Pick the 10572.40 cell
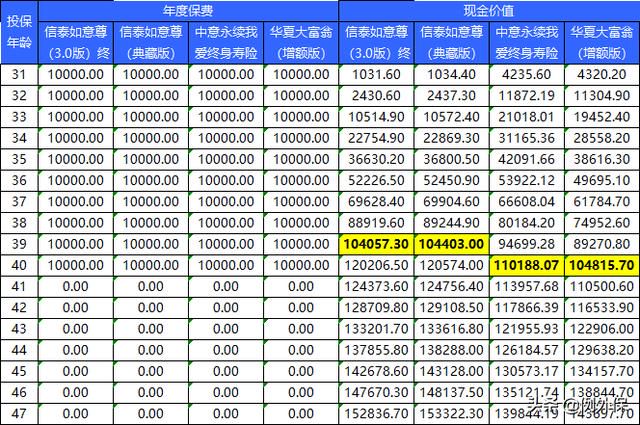 (x=451, y=117)
